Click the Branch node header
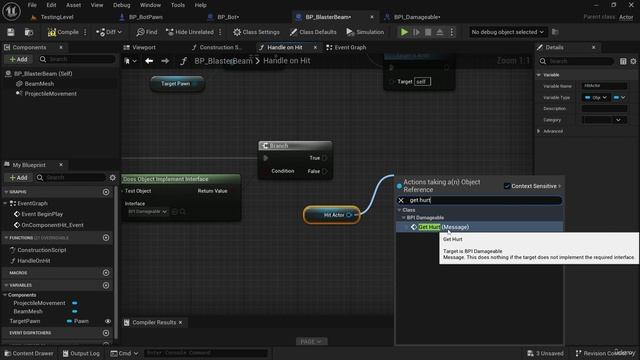This screenshot has height=360, width=640. [295, 146]
